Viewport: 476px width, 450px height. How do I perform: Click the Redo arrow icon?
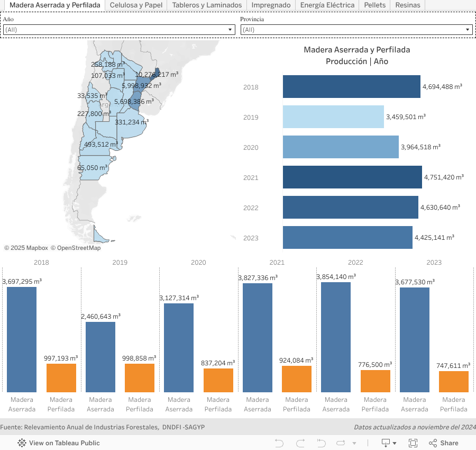click(x=300, y=443)
